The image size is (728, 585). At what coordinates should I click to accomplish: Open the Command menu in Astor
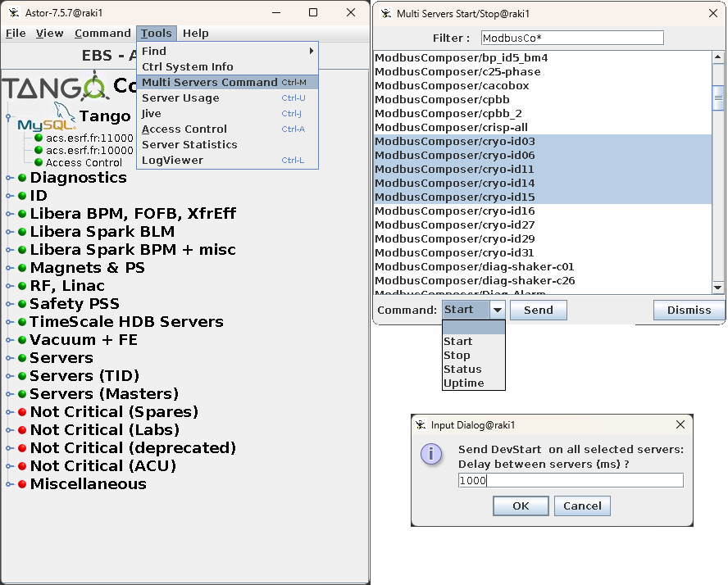point(102,34)
